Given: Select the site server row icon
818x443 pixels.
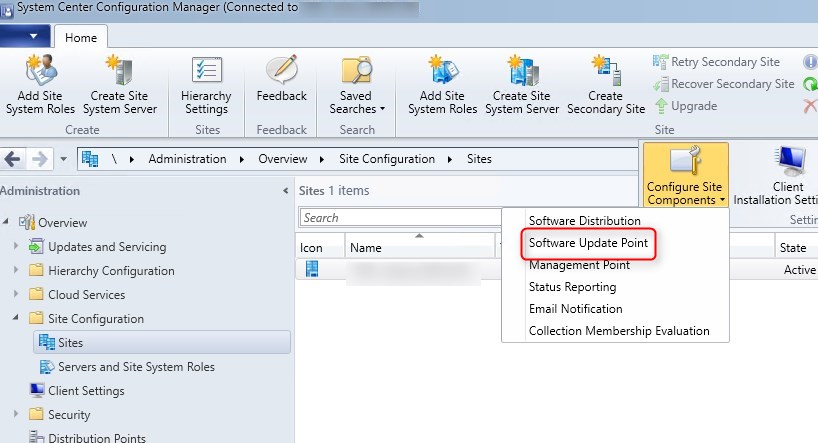Looking at the screenshot, I should (x=312, y=269).
